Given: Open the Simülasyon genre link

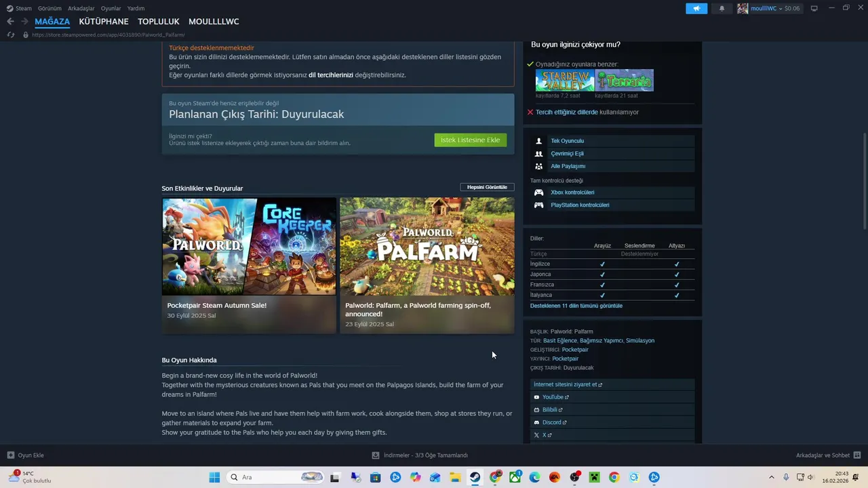Looking at the screenshot, I should point(640,341).
